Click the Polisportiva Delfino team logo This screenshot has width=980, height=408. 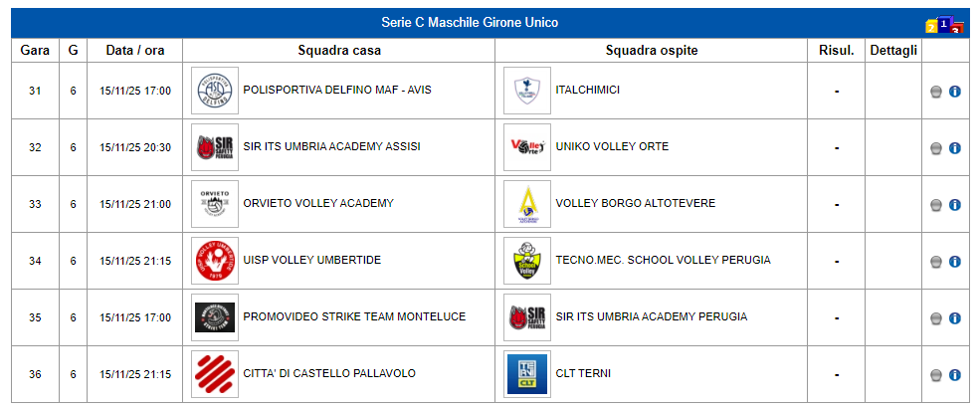[x=214, y=91]
